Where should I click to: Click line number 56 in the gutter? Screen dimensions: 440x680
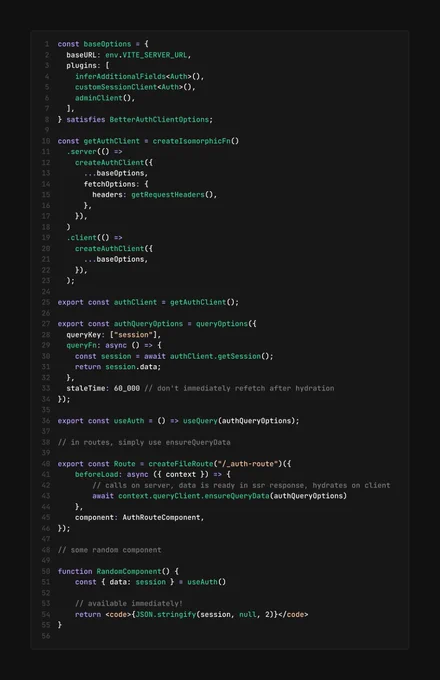point(46,636)
